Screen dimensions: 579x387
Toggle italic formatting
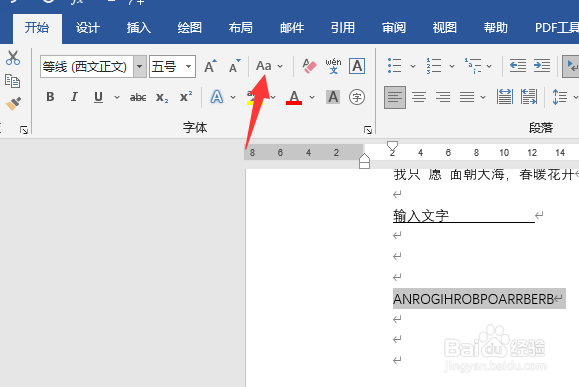[74, 97]
